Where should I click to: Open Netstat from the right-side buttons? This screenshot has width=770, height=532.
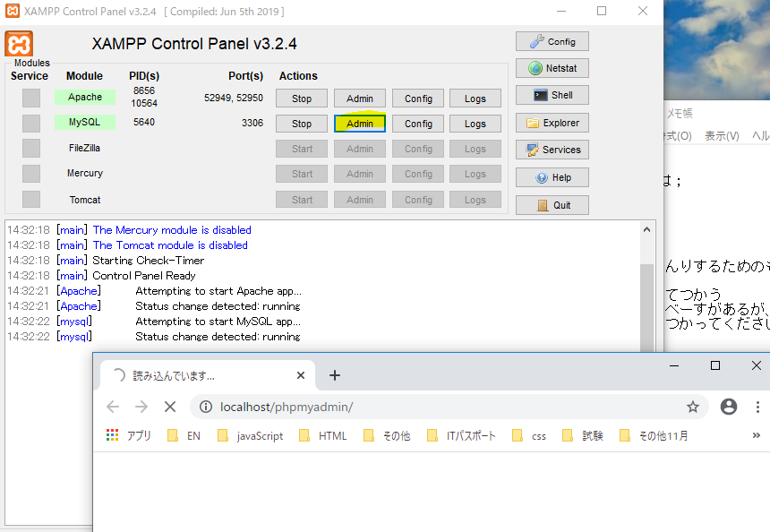point(552,68)
